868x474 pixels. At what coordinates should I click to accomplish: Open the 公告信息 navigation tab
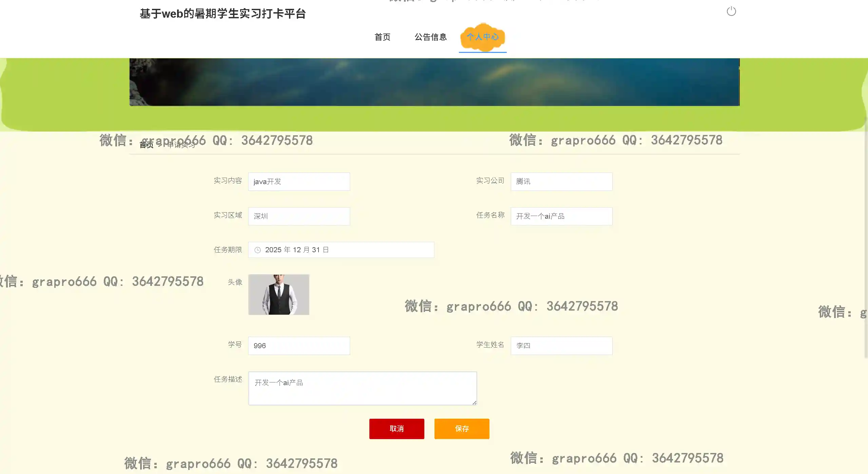430,37
